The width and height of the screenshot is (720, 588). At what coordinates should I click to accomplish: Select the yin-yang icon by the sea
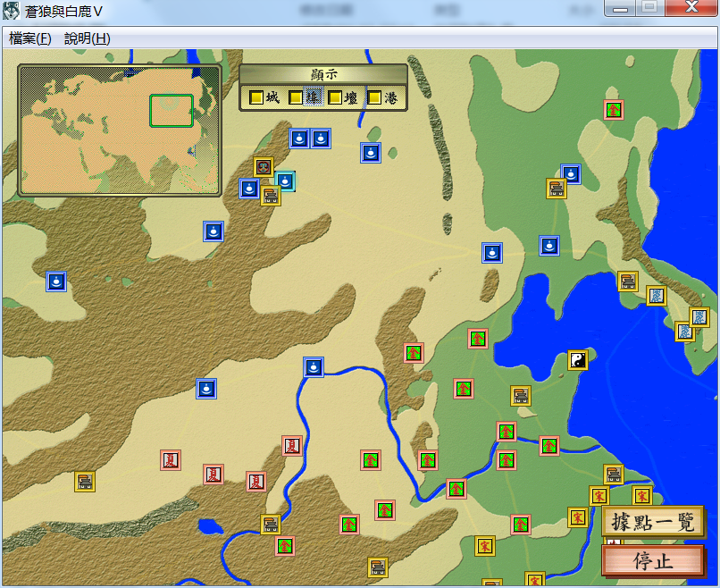coord(578,360)
